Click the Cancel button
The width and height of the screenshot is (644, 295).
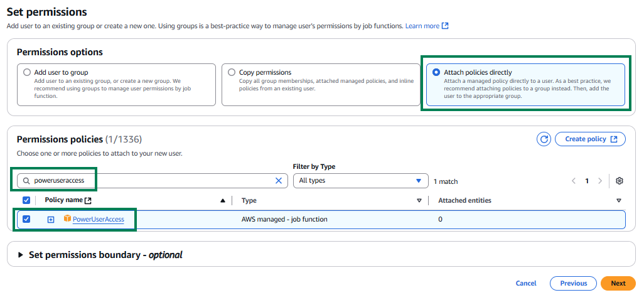point(526,283)
